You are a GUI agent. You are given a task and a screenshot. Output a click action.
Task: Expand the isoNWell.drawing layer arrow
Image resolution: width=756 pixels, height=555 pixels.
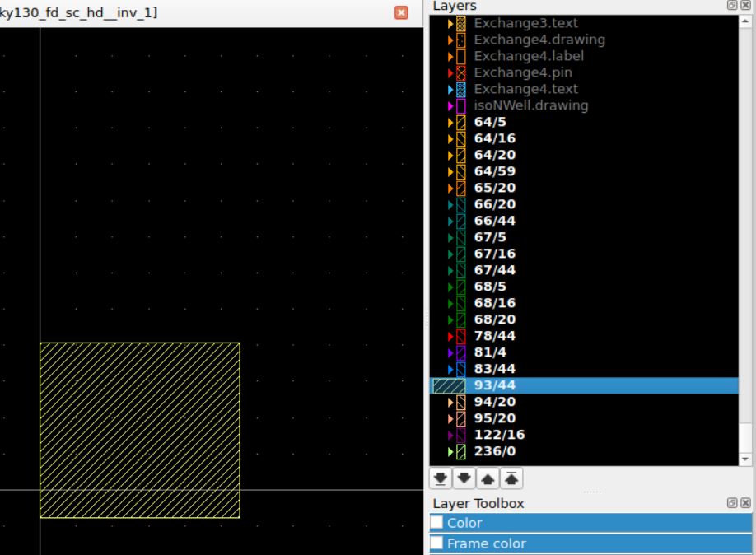click(x=450, y=105)
